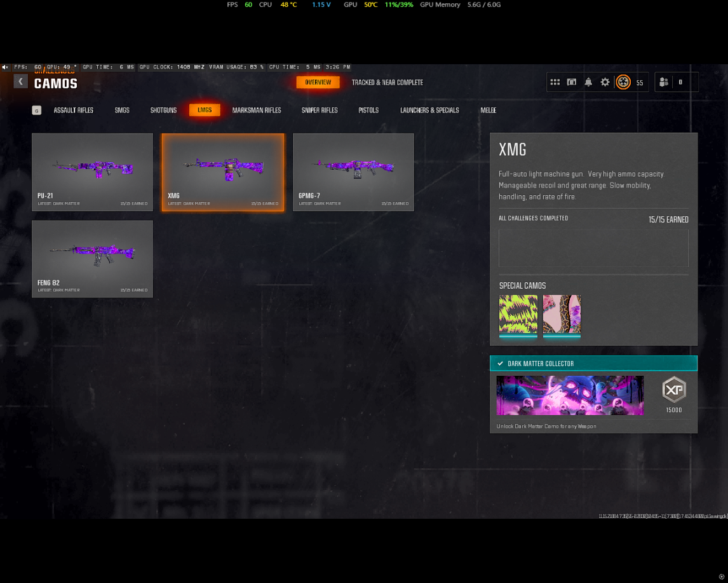Select the Shotguns category

pyautogui.click(x=163, y=110)
